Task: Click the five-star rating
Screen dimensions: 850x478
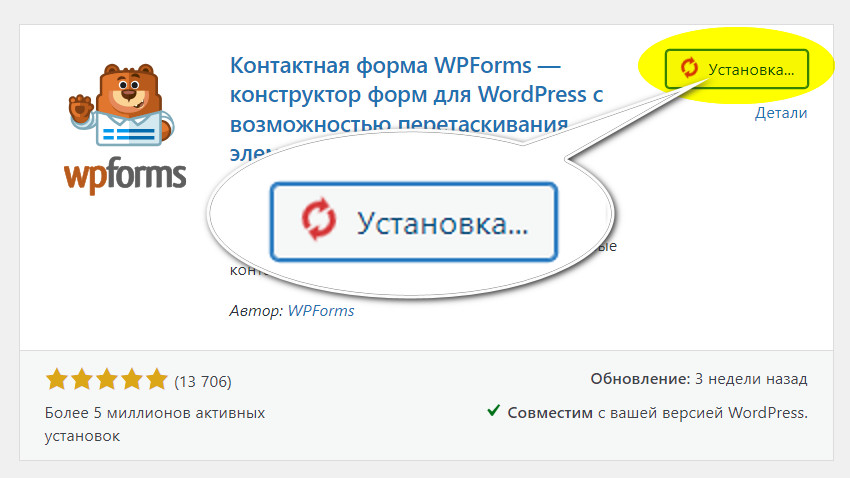Action: point(107,379)
